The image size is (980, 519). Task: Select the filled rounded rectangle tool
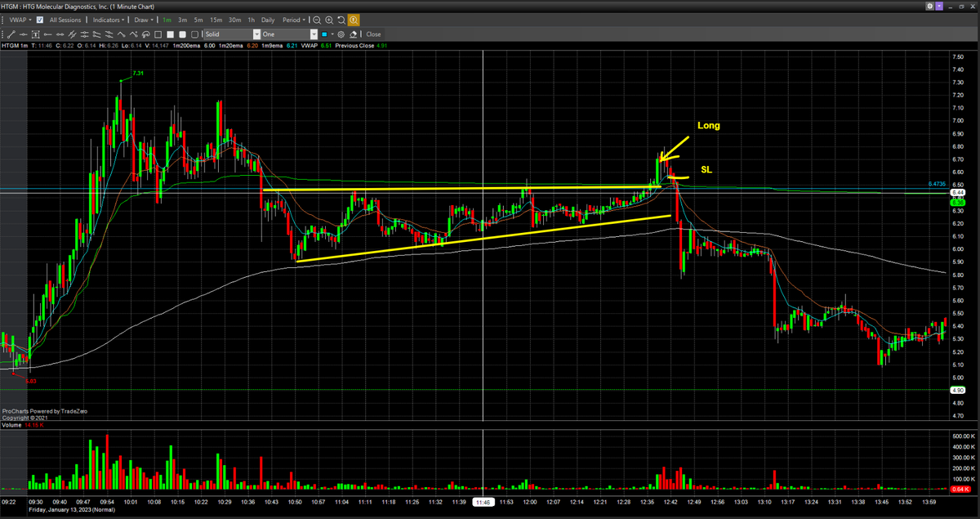[182, 34]
